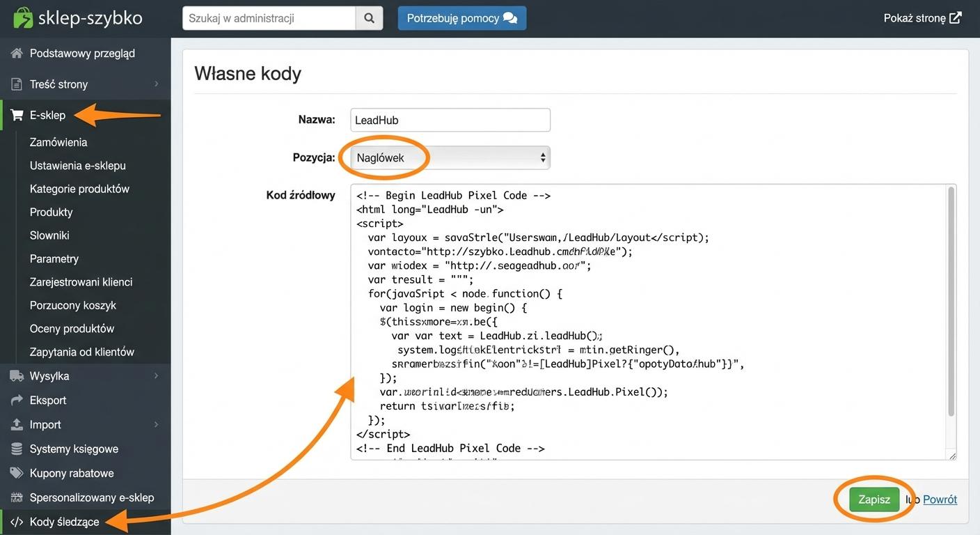Click the shopping cart icon for E-sklep
This screenshot has height=535, width=980.
[x=17, y=115]
